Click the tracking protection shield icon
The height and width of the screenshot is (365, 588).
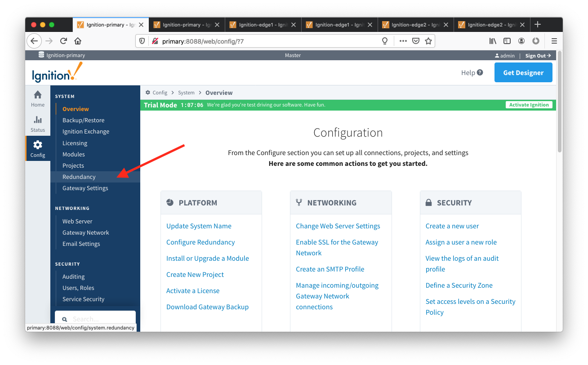[142, 41]
